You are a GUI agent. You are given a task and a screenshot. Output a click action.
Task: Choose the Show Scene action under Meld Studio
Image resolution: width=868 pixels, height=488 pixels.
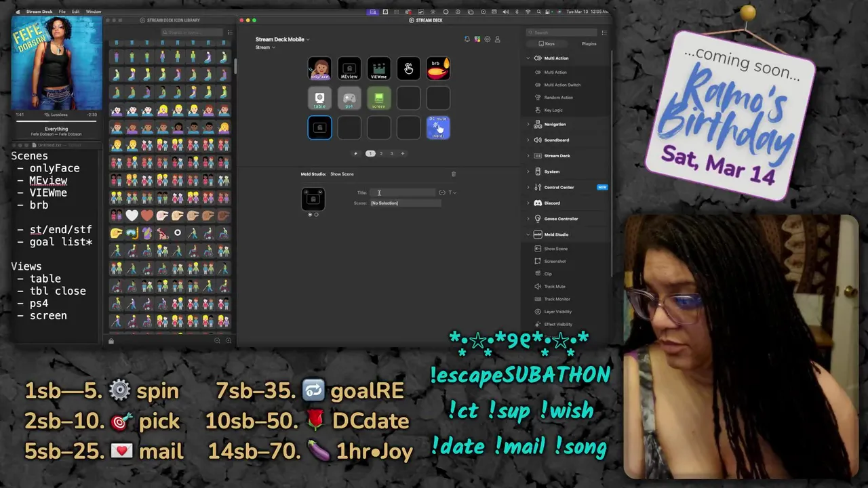click(556, 249)
